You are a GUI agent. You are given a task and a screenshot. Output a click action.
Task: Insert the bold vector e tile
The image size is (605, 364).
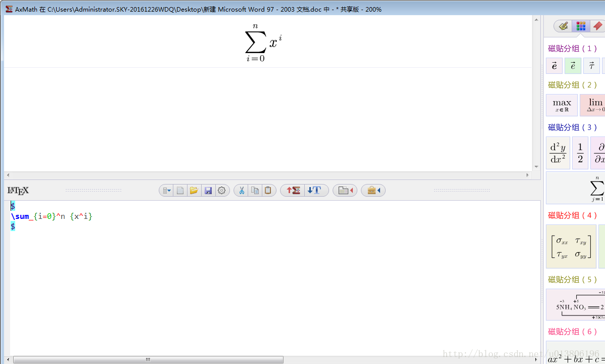coord(554,66)
